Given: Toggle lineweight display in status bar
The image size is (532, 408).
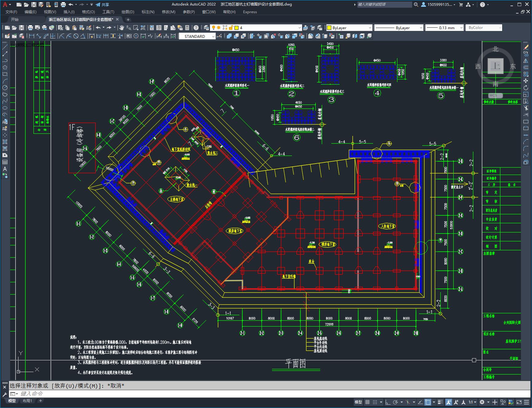Looking at the screenshot, I should coord(440,402).
